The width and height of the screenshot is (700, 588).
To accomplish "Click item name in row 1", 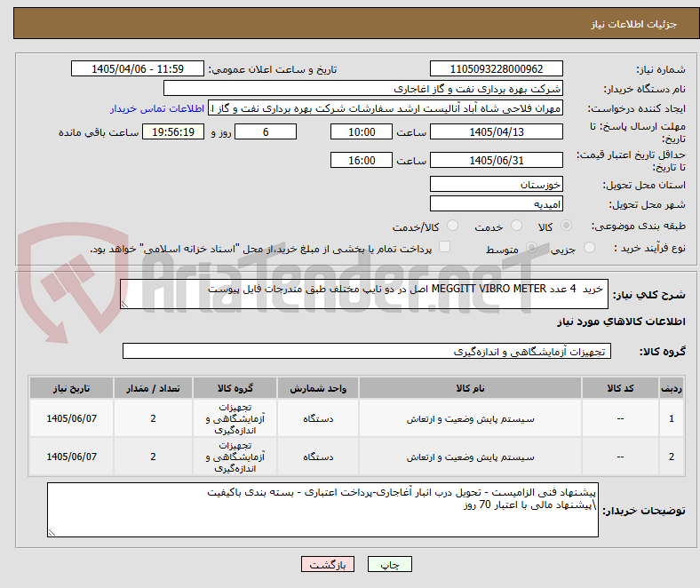I will (x=470, y=418).
